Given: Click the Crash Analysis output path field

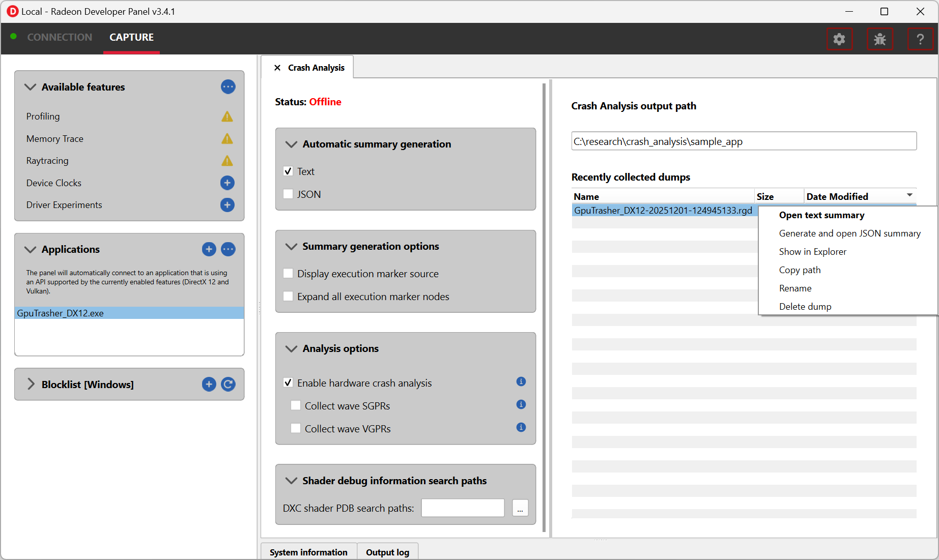Looking at the screenshot, I should [x=743, y=141].
